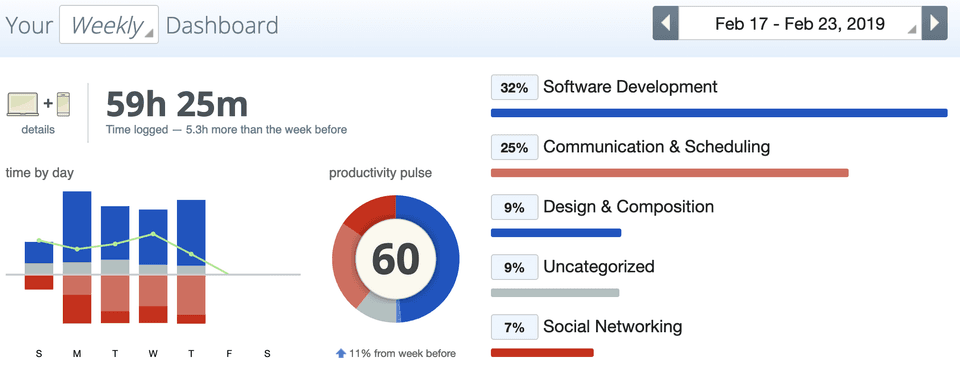Viewport: 960px width, 380px height.
Task: Open the device details link
Action: [38, 130]
